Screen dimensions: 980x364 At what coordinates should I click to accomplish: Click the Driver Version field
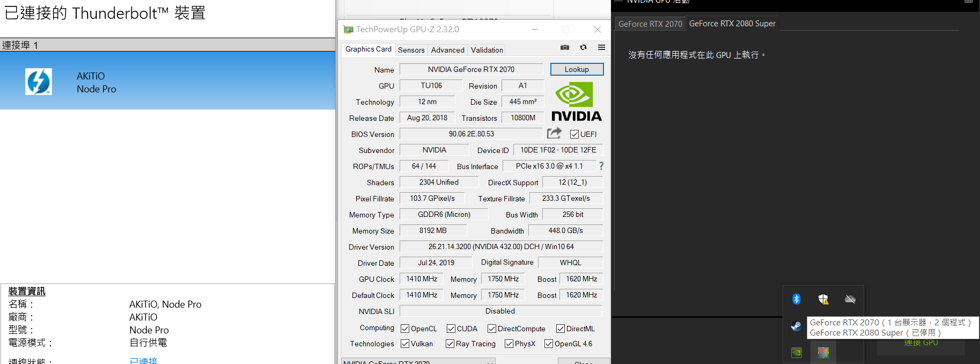coord(501,246)
